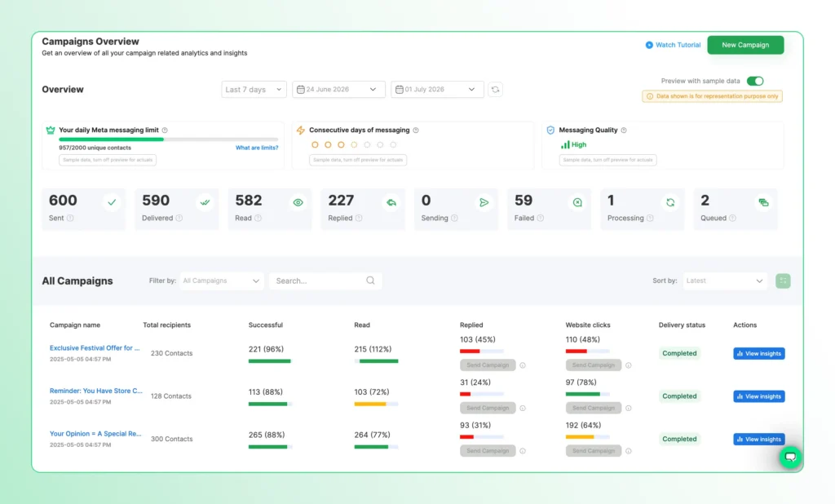Viewport: 835px width, 504px height.
Task: Click the Messaging Quality shield icon
Action: [550, 130]
